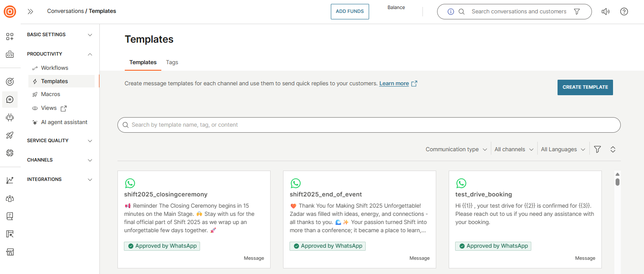Screen dimensions: 644x274
Task: Open the Answers chatbot icon in sidebar
Action: click(10, 117)
